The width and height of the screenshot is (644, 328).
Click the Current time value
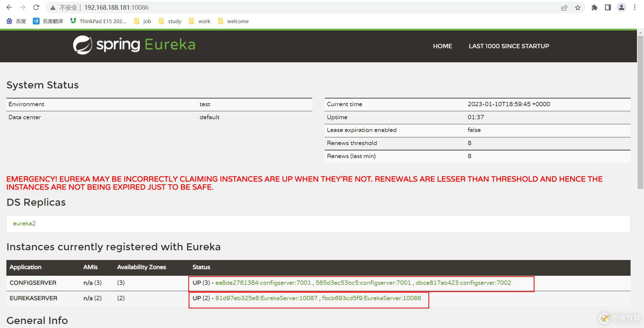pos(509,104)
